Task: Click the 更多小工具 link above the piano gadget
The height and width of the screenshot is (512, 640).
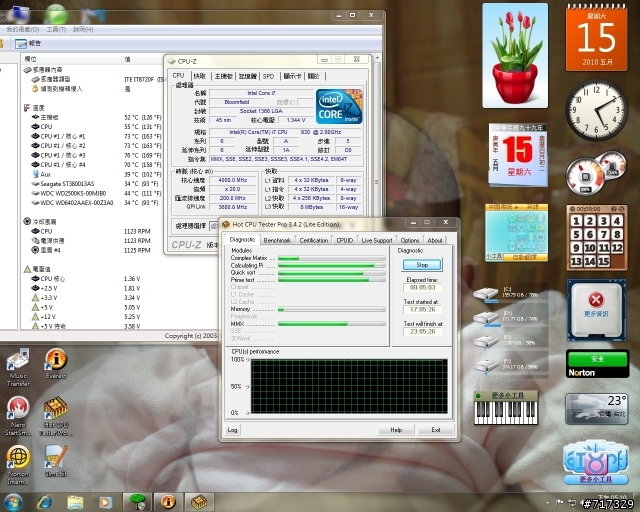Action: [x=507, y=395]
